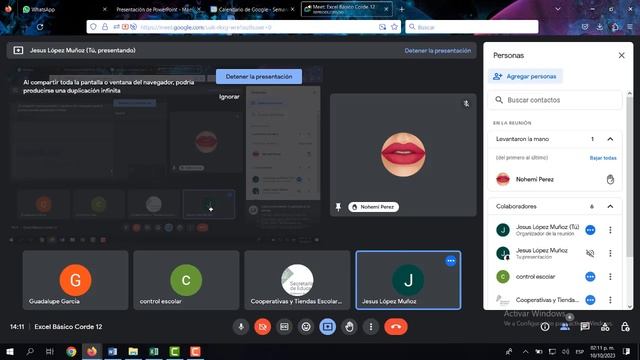Click Bajar todas link
Screen dimensions: 640x360
point(603,158)
